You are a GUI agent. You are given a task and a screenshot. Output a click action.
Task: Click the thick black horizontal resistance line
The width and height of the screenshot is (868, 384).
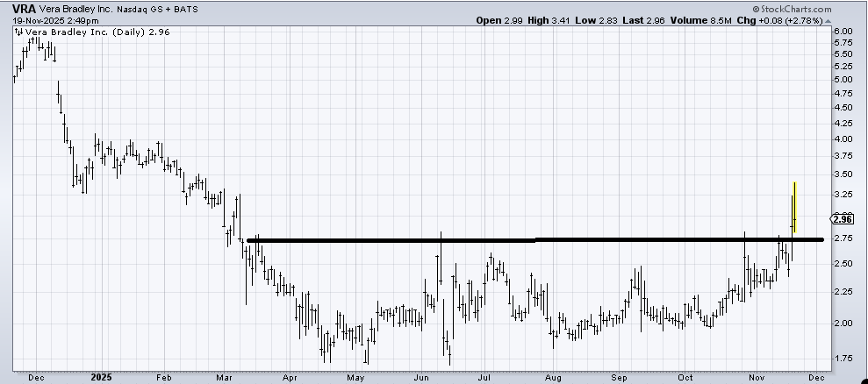pyautogui.click(x=535, y=239)
